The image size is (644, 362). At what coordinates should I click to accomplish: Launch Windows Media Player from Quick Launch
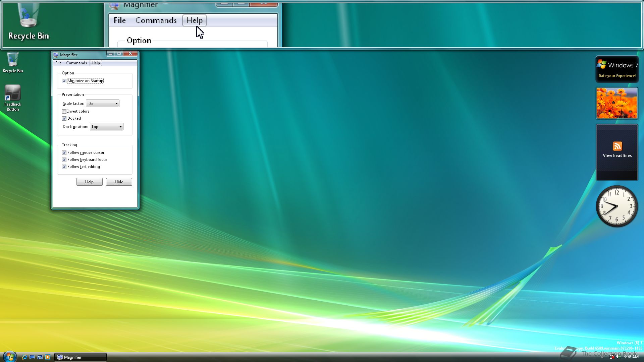coord(48,357)
